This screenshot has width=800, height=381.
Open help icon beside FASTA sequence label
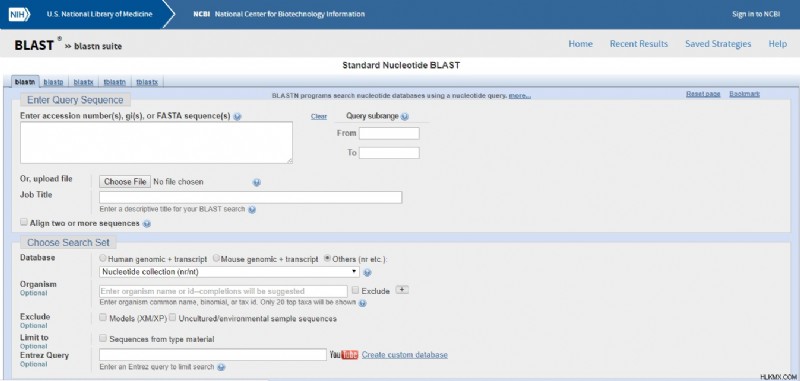pos(237,116)
